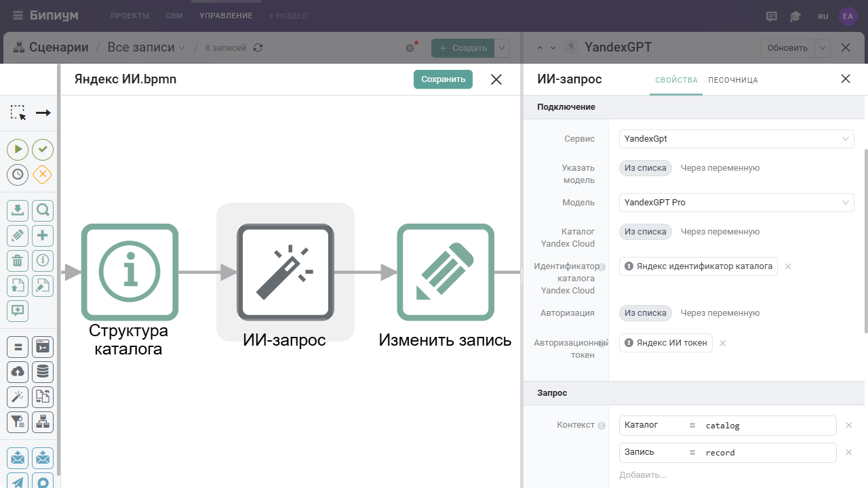The image size is (868, 488).
Task: Click the Сохранить button
Action: point(443,79)
